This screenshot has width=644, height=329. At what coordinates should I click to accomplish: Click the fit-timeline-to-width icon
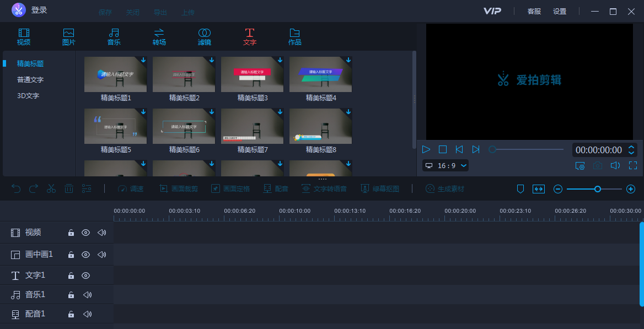coord(538,189)
